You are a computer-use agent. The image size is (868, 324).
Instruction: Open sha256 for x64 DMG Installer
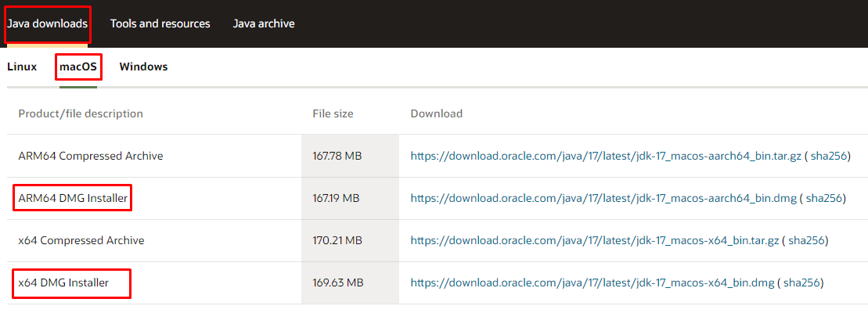(x=802, y=283)
